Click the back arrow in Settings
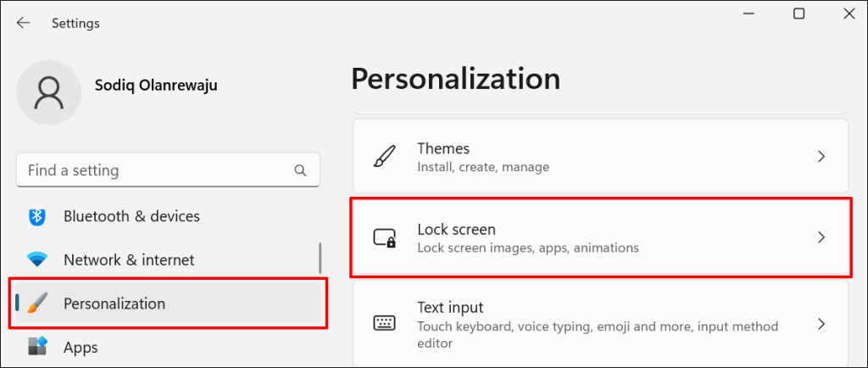The width and height of the screenshot is (868, 368). coord(23,23)
